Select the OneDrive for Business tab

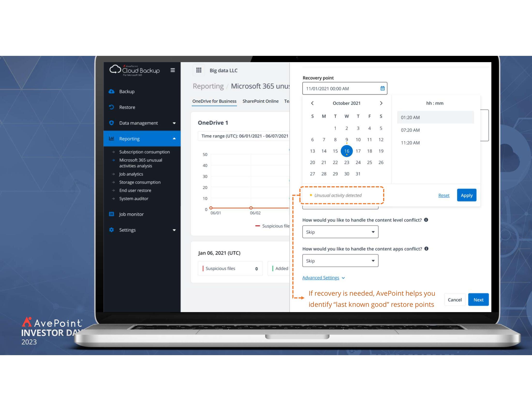tap(214, 101)
